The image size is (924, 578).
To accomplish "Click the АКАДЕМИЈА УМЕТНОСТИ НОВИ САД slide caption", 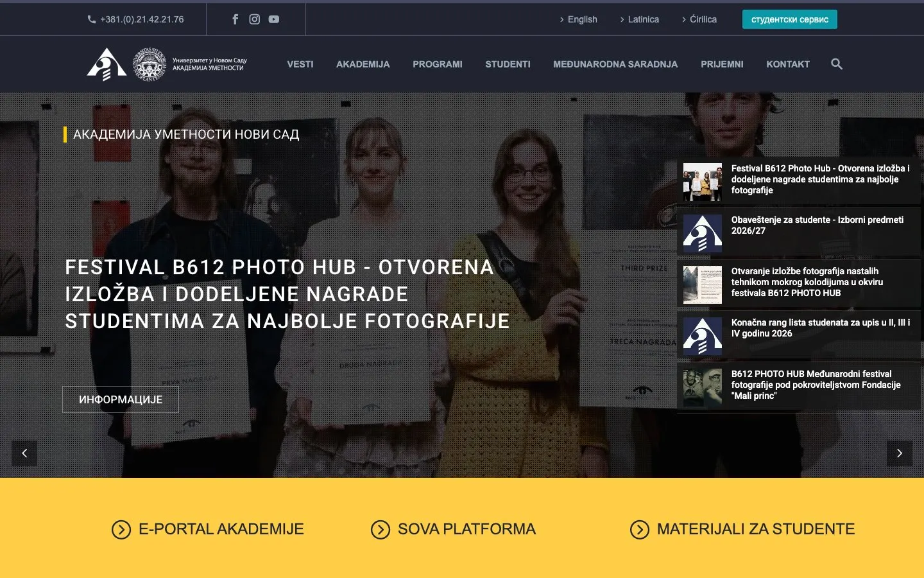I will click(186, 134).
